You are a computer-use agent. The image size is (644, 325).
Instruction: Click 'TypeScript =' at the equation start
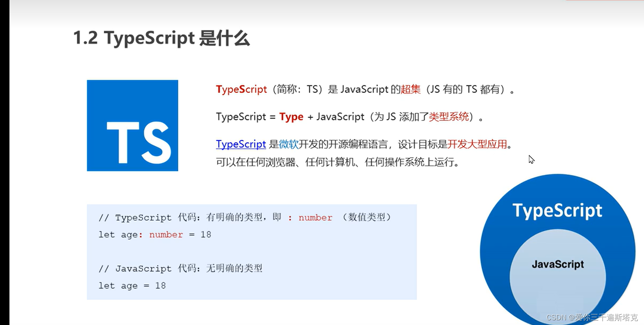pyautogui.click(x=246, y=117)
